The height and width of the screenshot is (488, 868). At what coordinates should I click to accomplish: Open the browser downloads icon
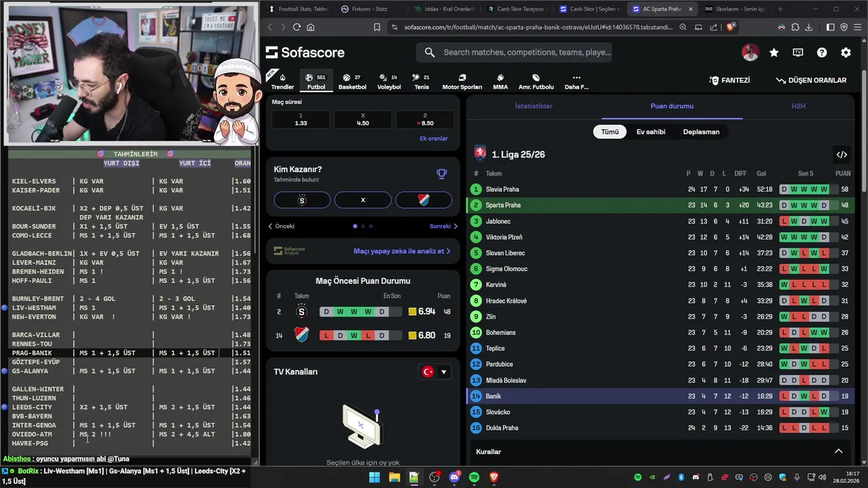click(808, 27)
